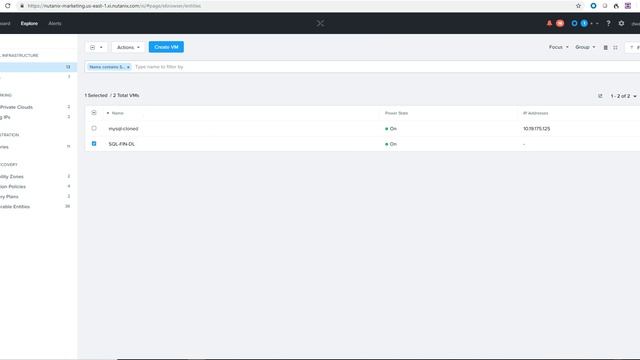Open the gray document-shaped browser extension
The height and width of the screenshot is (360, 640).
tap(605, 6)
